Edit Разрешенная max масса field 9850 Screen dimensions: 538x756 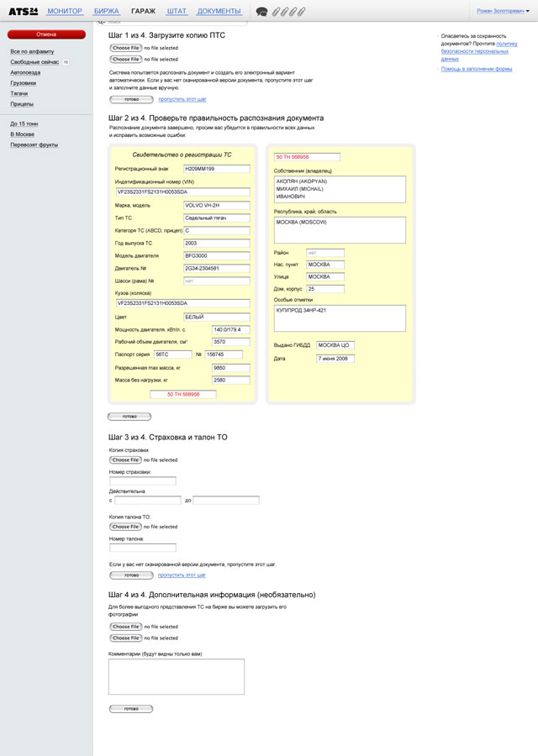[230, 368]
